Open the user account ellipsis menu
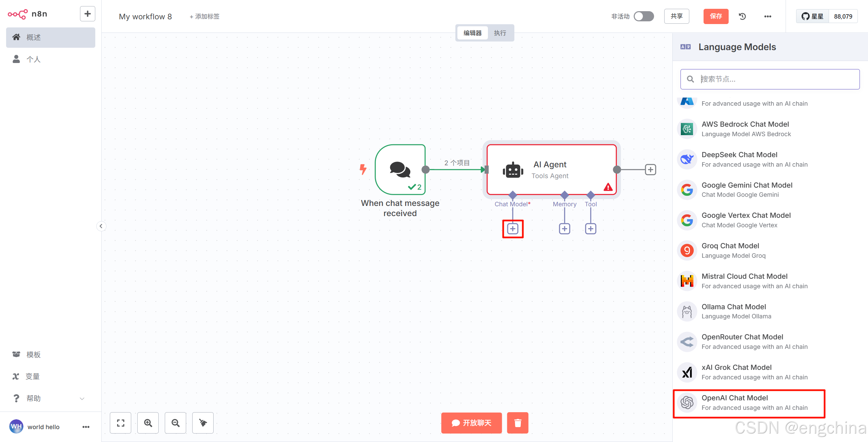This screenshot has width=868, height=442. (86, 427)
